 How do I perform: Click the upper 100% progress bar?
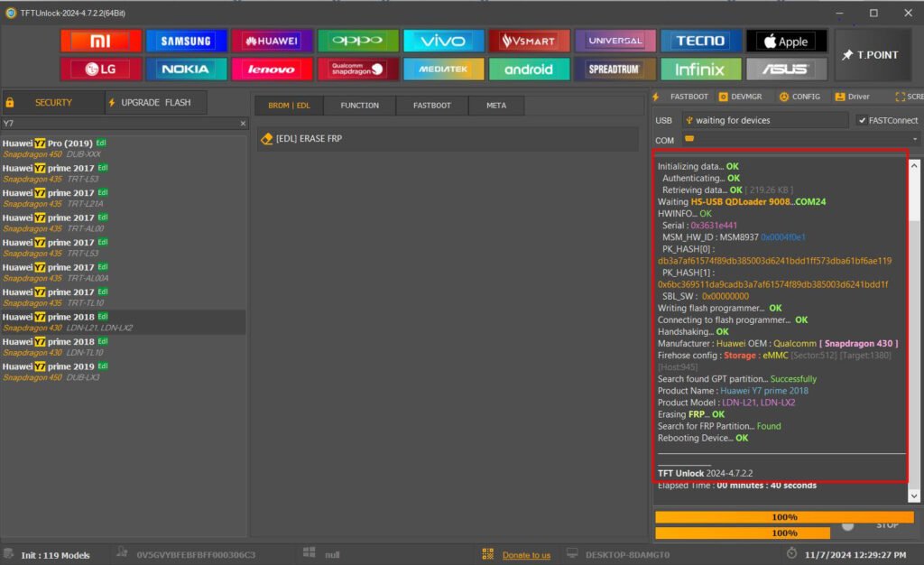[784, 516]
